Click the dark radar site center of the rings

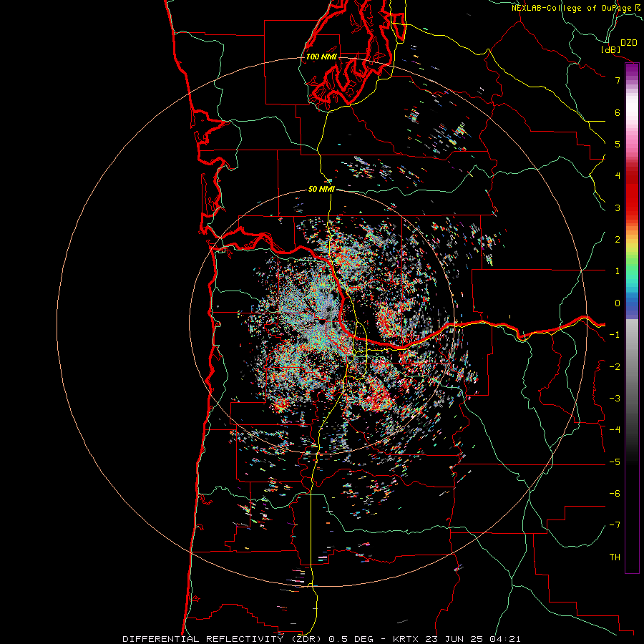321,322
